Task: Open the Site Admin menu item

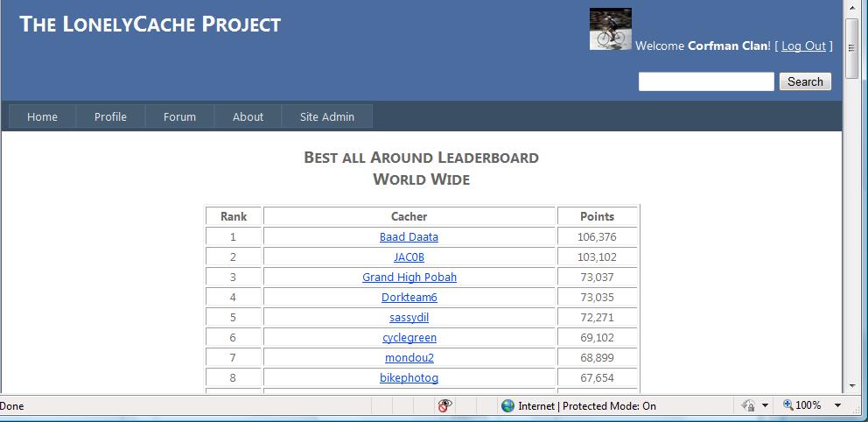Action: coord(327,116)
